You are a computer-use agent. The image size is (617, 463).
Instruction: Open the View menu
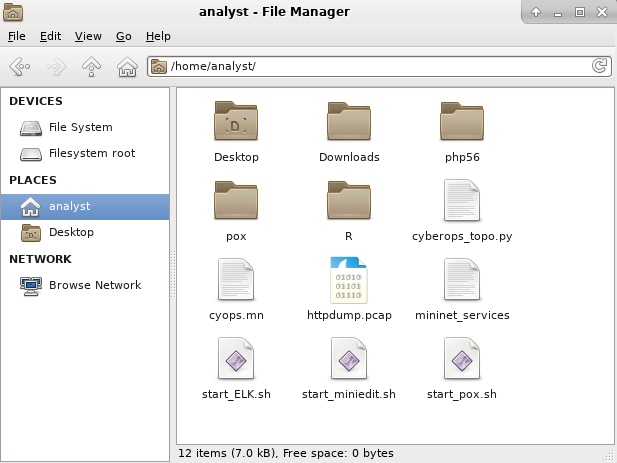point(88,36)
